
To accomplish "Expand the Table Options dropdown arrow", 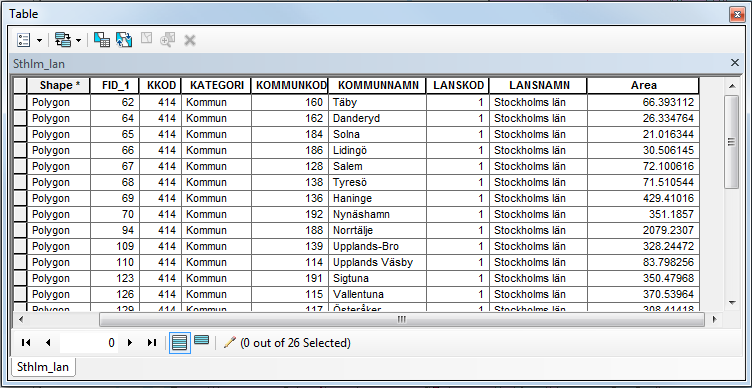I will coord(39,40).
